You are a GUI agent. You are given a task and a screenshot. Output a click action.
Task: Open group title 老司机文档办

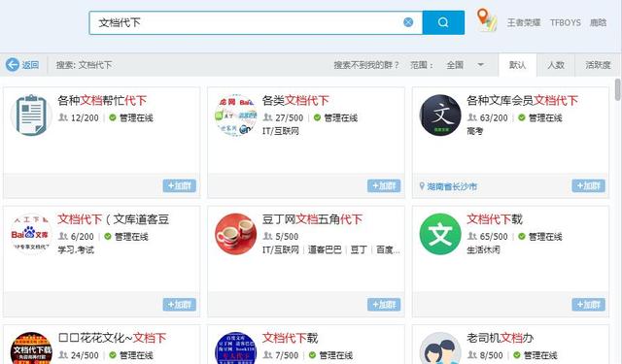pyautogui.click(x=501, y=338)
